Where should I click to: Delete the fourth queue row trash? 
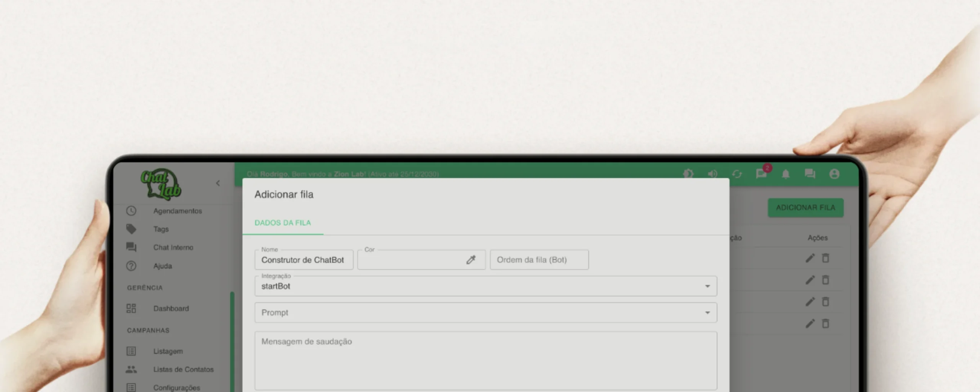[x=825, y=324]
